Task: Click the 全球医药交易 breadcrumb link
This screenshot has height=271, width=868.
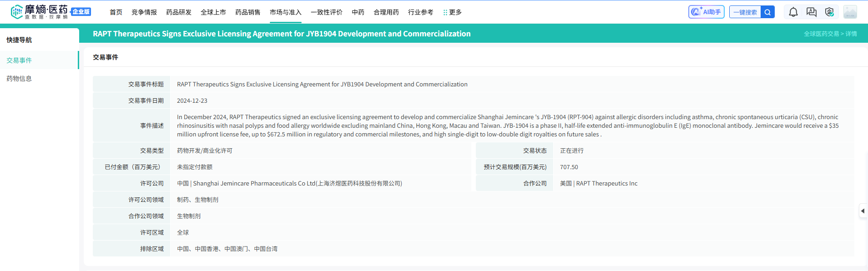Action: (821, 34)
